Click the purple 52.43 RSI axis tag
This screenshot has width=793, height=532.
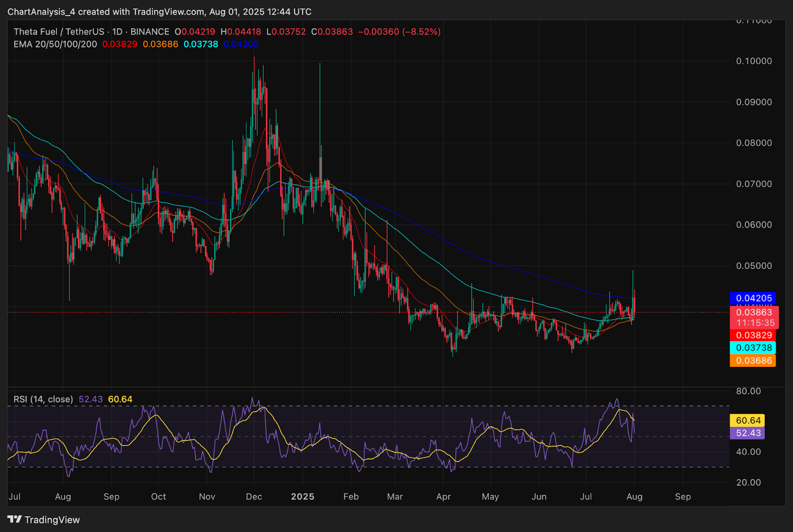tap(747, 433)
